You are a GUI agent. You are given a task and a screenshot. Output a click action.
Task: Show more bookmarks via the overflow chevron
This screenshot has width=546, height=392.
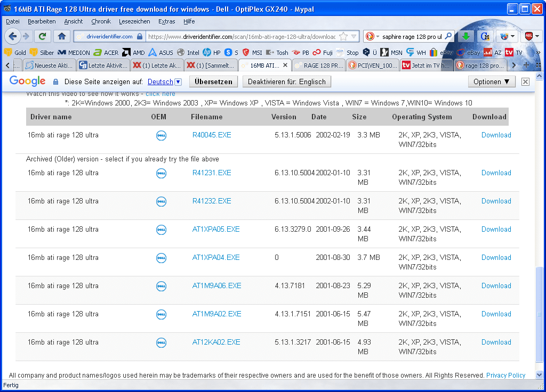click(538, 53)
